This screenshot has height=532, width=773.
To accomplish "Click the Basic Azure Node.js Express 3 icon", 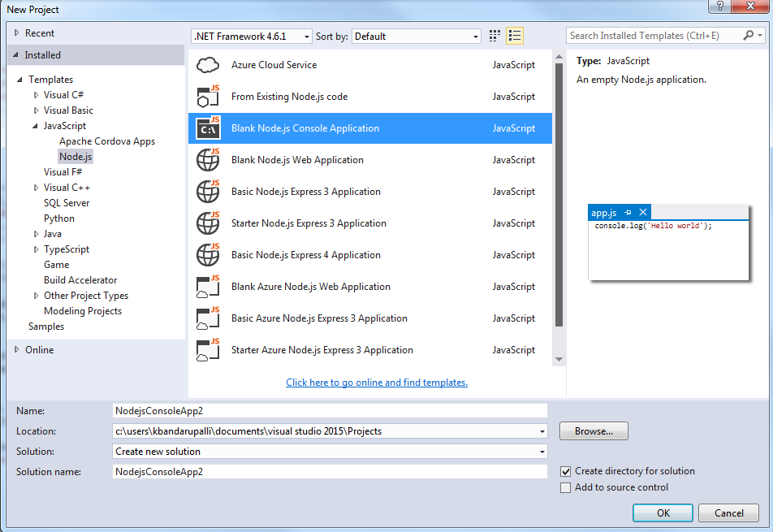I will coord(208,318).
